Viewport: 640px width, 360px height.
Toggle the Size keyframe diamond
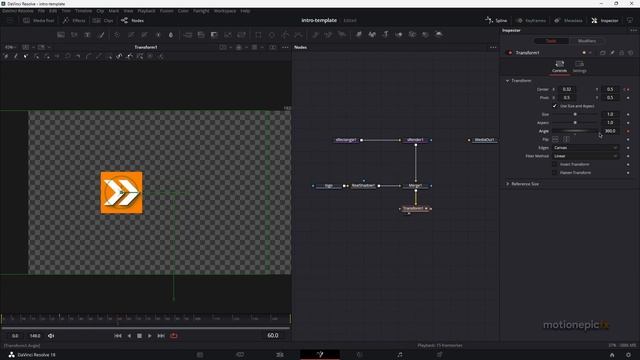click(628, 114)
